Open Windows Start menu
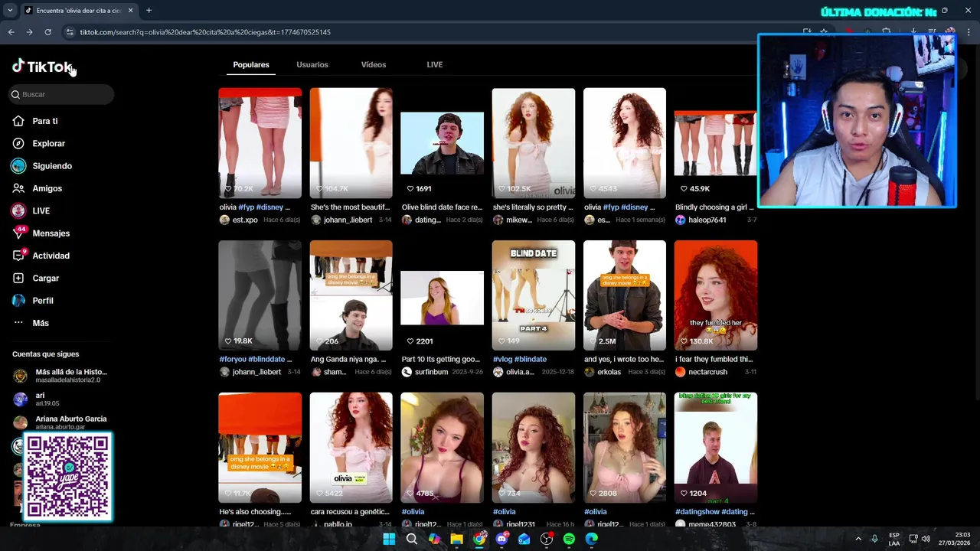This screenshot has height=551, width=980. point(389,539)
